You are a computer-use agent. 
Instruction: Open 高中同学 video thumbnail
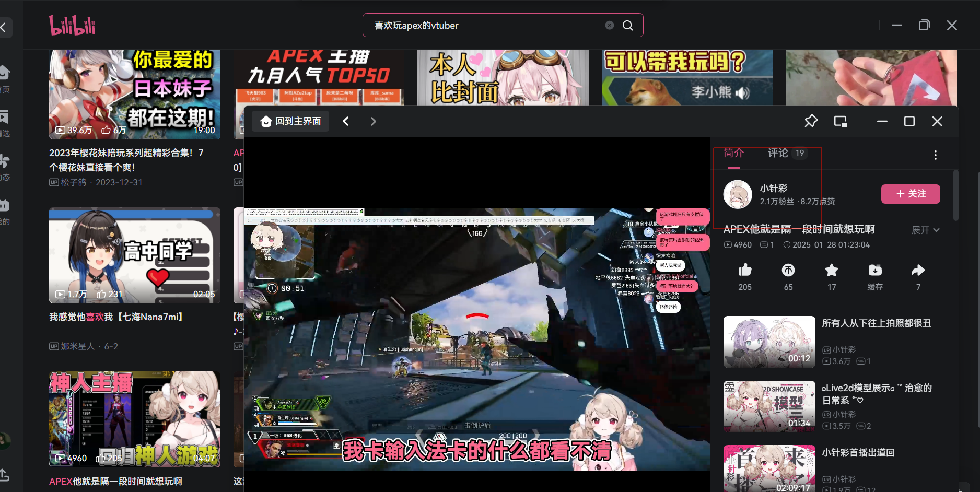pyautogui.click(x=135, y=255)
